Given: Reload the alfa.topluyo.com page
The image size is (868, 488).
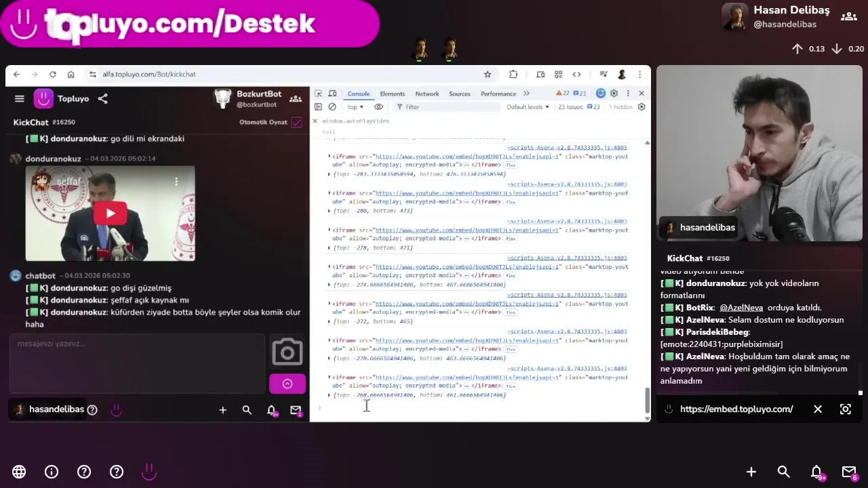Looking at the screenshot, I should pos(52,75).
